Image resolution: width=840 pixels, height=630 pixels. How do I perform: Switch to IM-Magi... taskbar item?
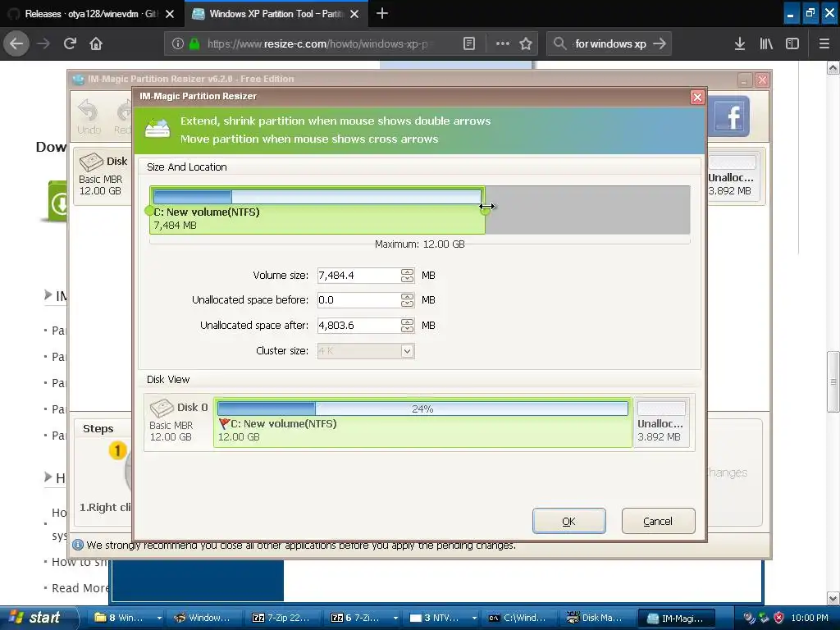pyautogui.click(x=676, y=618)
